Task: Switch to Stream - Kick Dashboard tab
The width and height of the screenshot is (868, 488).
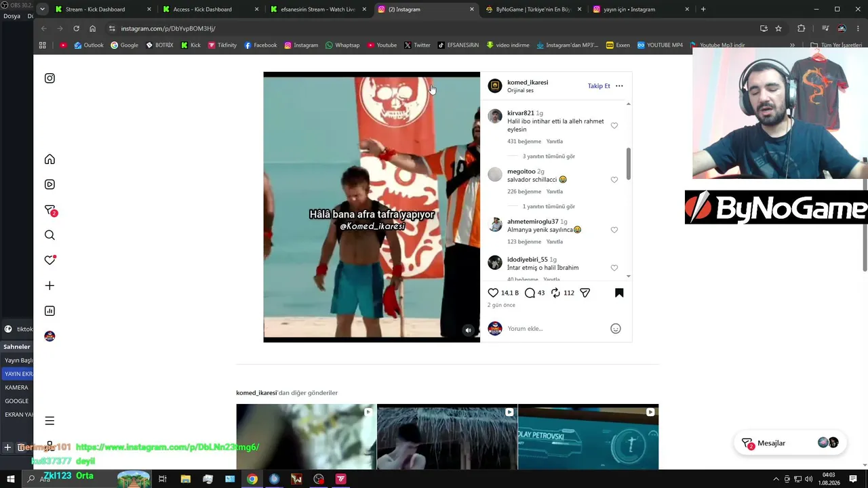Action: click(x=103, y=9)
